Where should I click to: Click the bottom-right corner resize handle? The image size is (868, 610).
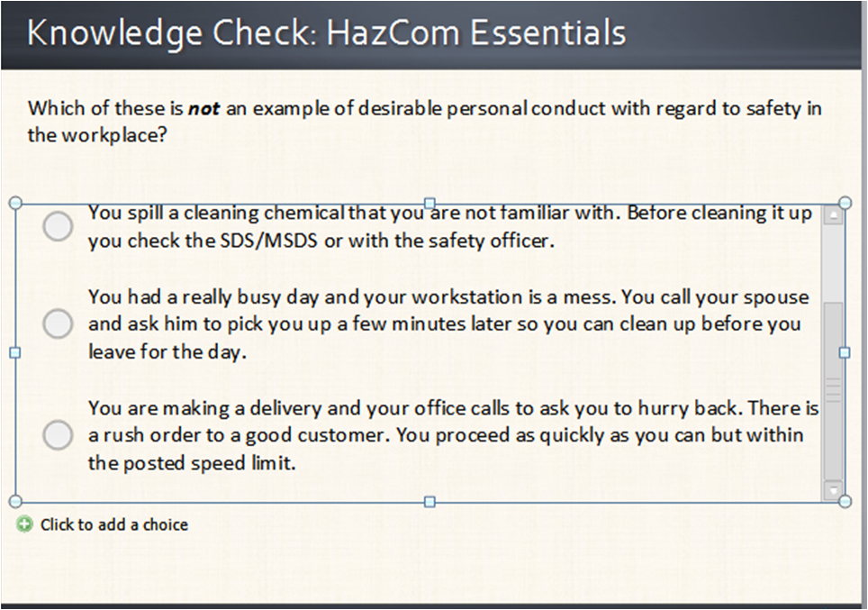845,502
